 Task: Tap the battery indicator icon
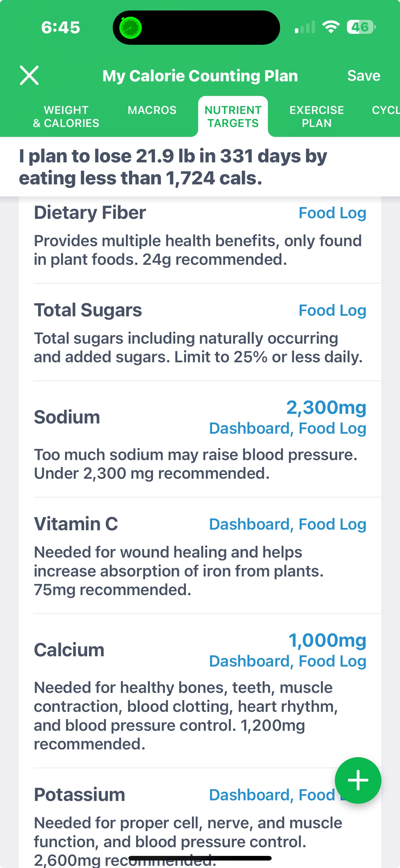361,27
